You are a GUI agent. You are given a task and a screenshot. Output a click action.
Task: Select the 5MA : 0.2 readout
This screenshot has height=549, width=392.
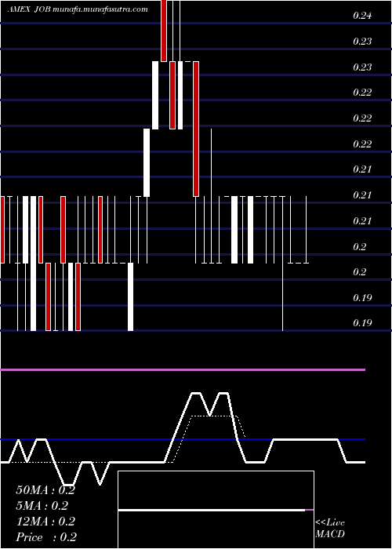(42, 506)
